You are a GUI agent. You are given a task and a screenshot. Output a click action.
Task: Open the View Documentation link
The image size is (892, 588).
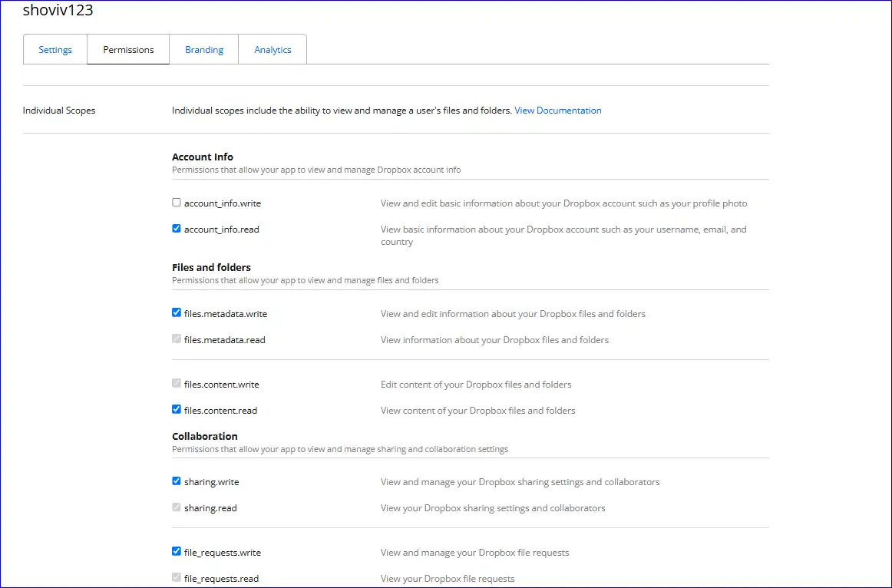point(557,110)
